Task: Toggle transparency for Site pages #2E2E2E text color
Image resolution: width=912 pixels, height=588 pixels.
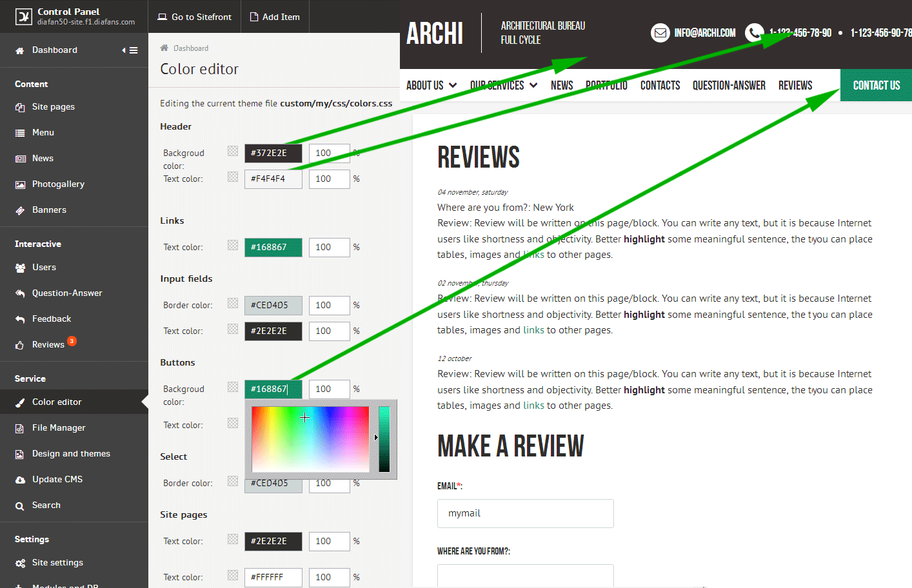Action: point(233,539)
